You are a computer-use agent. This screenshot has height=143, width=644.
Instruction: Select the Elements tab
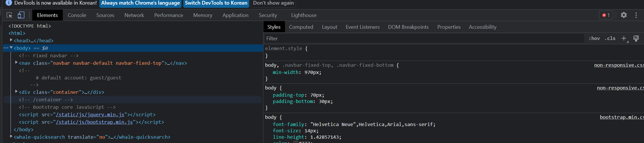[48, 15]
